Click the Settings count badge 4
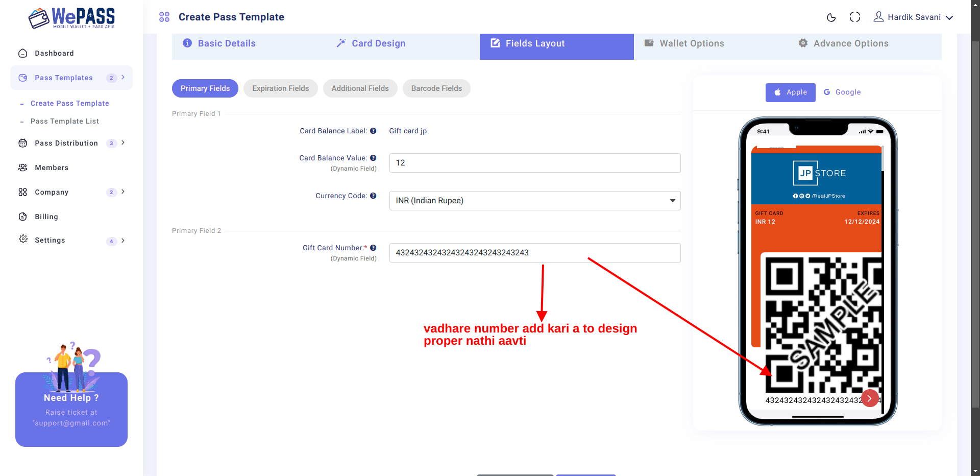 [x=111, y=241]
